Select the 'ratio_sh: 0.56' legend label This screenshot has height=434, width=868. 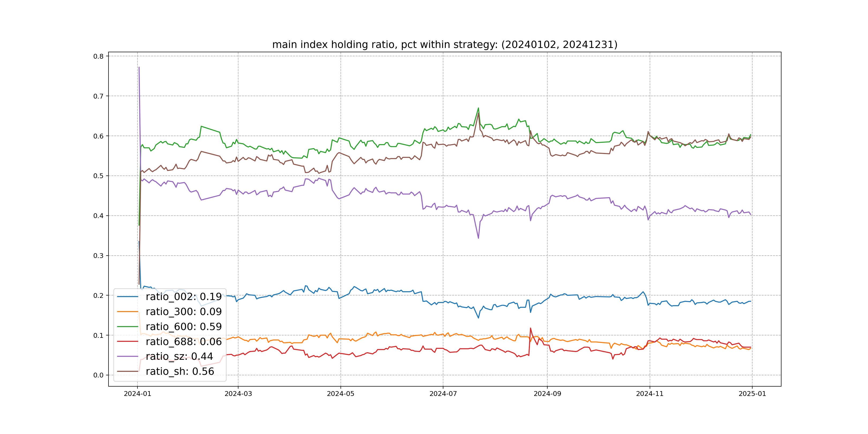pos(180,371)
